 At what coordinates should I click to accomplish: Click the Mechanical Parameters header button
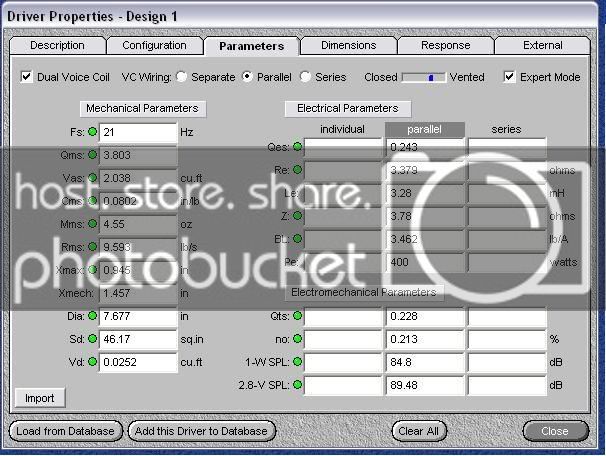tap(143, 109)
